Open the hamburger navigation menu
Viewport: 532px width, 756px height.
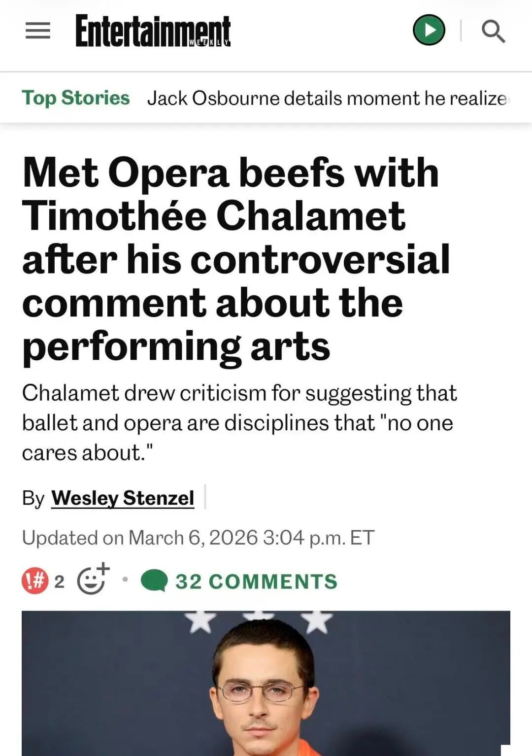coord(38,31)
